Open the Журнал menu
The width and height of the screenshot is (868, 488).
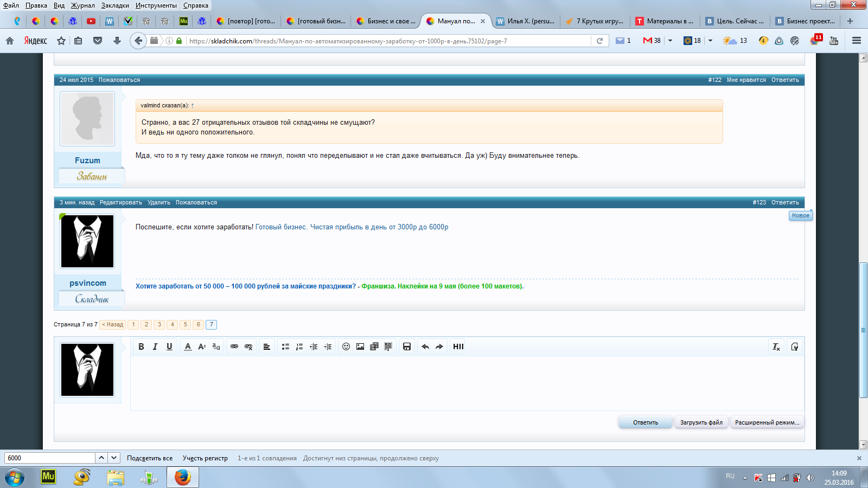pyautogui.click(x=82, y=5)
